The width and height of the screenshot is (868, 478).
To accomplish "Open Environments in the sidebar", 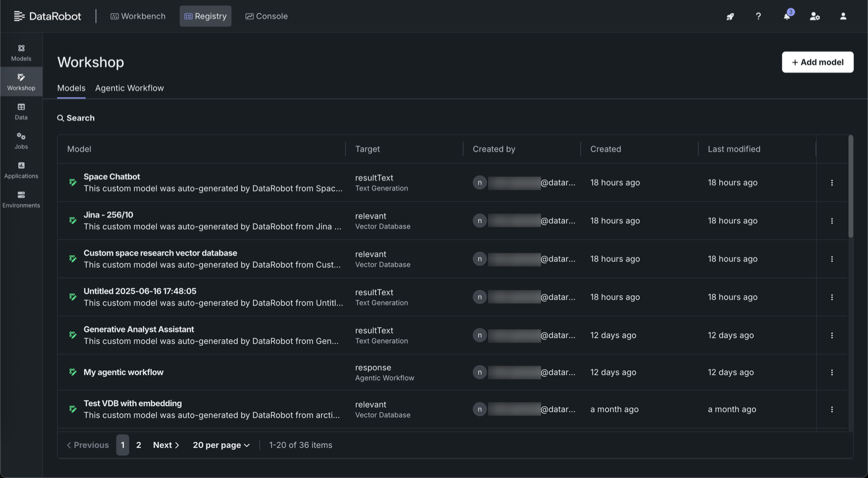I will [21, 199].
